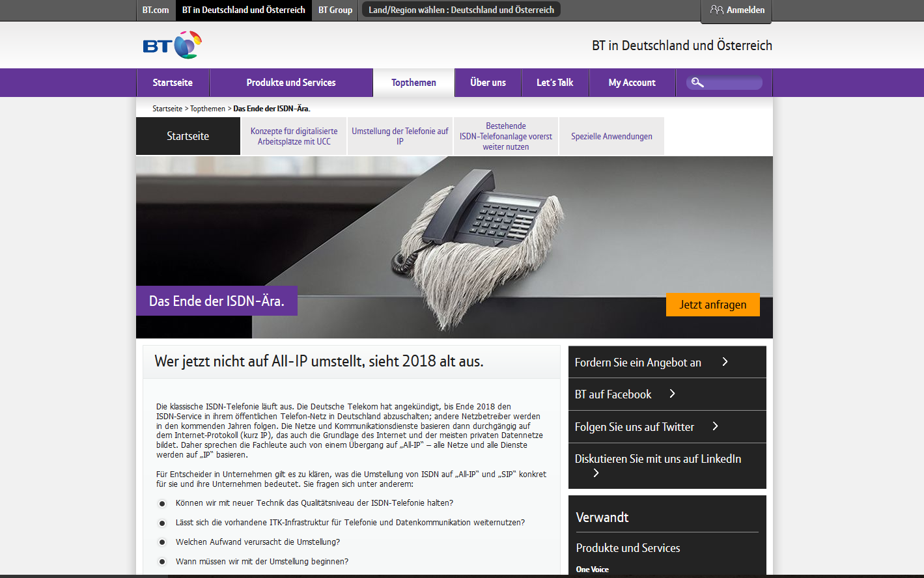Click the ISDN telephone hero image
924x578 pixels.
coord(455,247)
